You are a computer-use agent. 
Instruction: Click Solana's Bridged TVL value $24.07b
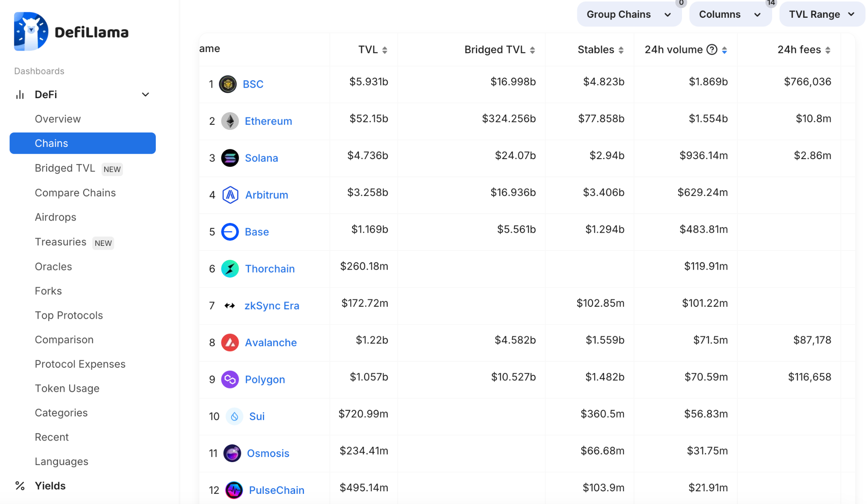515,155
